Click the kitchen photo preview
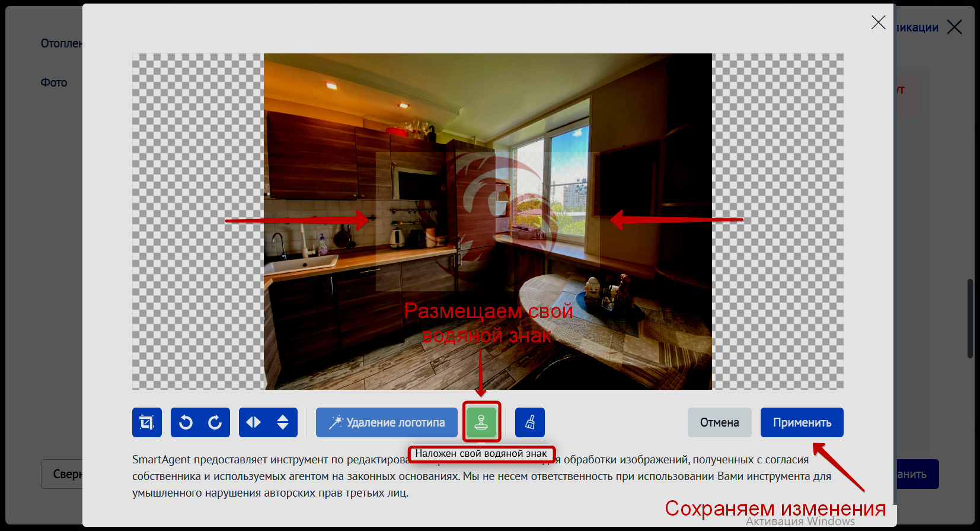The image size is (980, 531). 487,221
